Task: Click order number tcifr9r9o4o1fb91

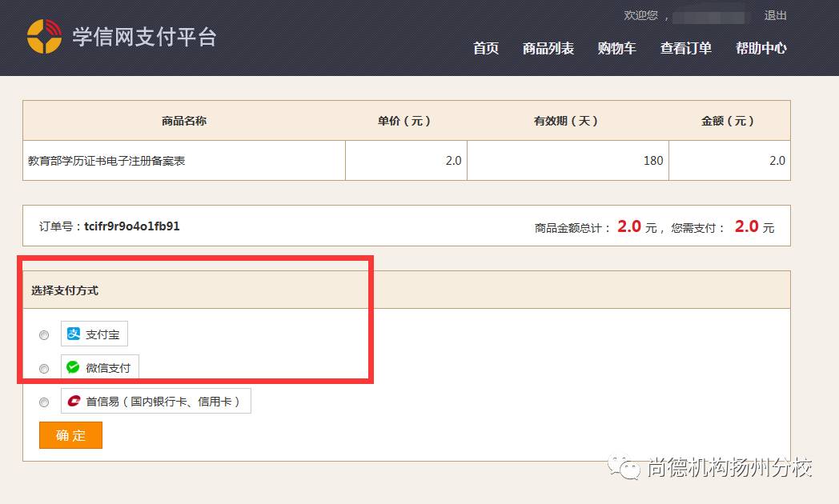Action: tap(131, 226)
